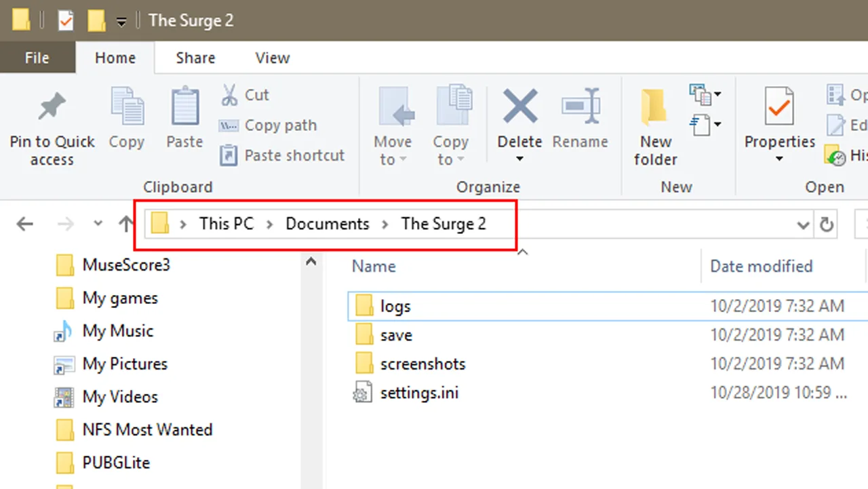The width and height of the screenshot is (868, 489).
Task: Sort files by Name column
Action: tap(374, 267)
